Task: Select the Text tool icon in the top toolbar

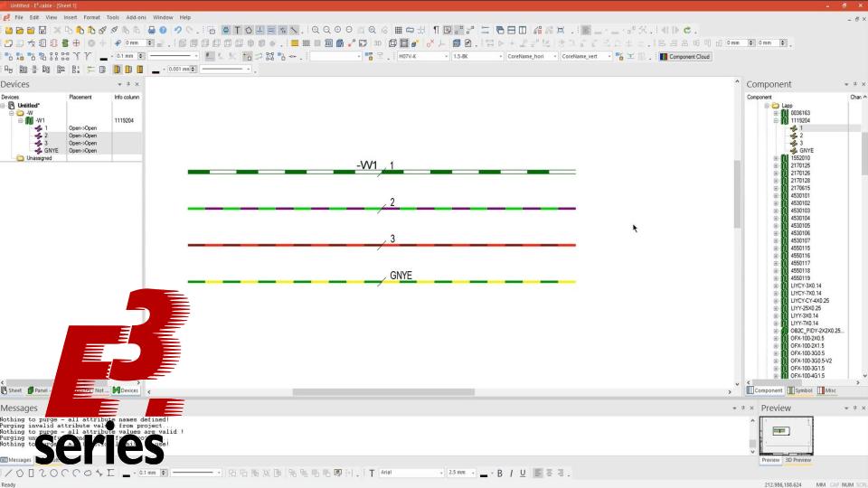Action: (x=238, y=30)
